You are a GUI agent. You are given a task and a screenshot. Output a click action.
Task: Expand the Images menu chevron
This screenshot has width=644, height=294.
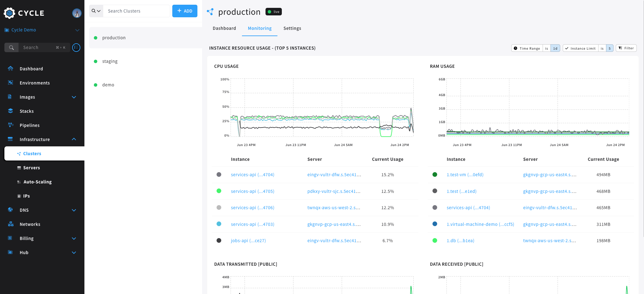point(74,97)
